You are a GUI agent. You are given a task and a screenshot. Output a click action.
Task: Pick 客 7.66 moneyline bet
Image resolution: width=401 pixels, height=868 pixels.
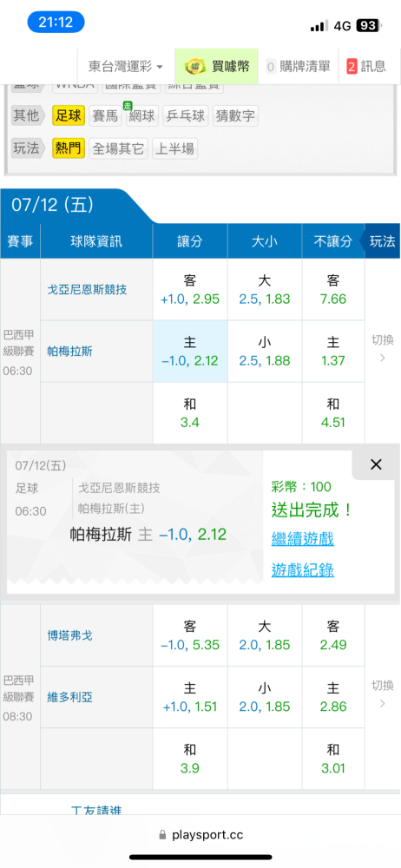tap(333, 290)
